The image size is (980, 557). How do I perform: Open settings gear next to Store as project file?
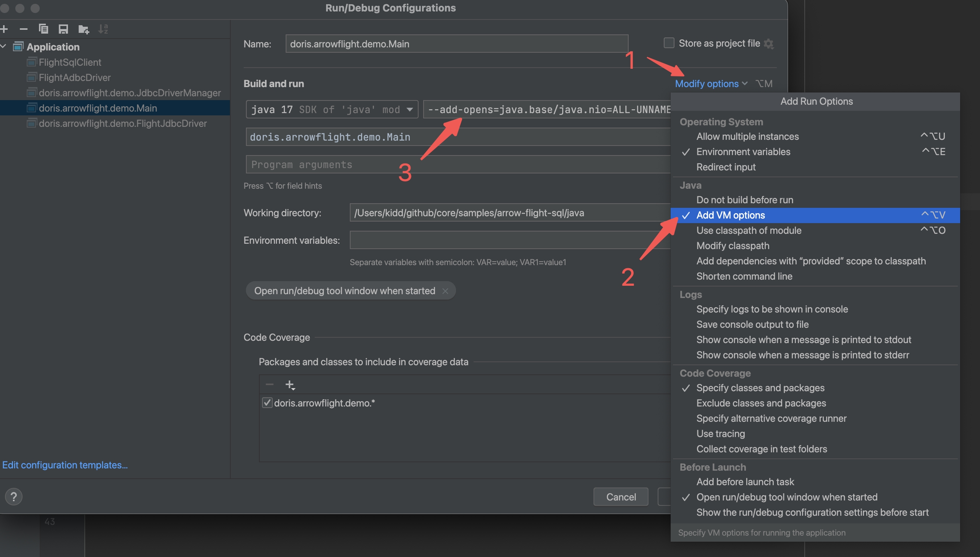(769, 44)
